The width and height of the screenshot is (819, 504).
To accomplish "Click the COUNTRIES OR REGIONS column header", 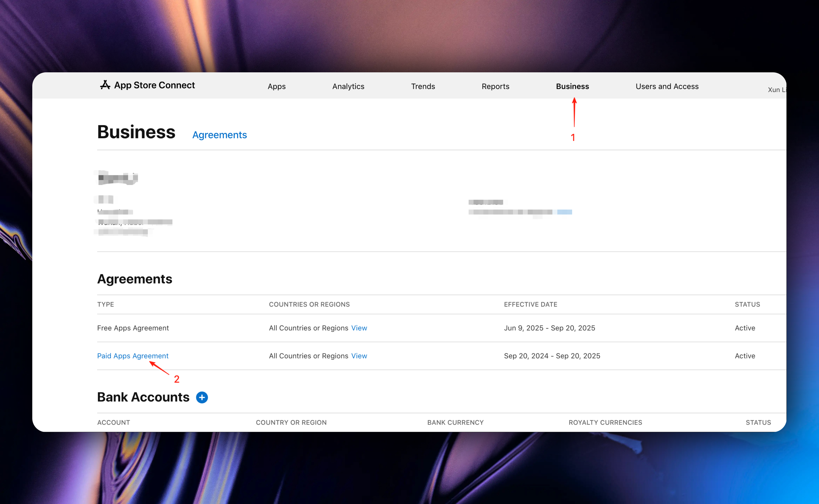I will [x=309, y=304].
